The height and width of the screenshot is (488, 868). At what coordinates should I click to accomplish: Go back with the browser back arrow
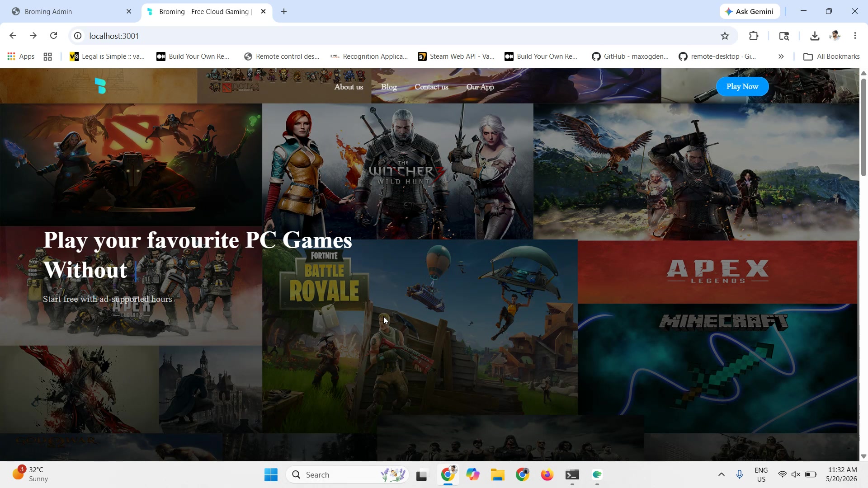(x=13, y=36)
